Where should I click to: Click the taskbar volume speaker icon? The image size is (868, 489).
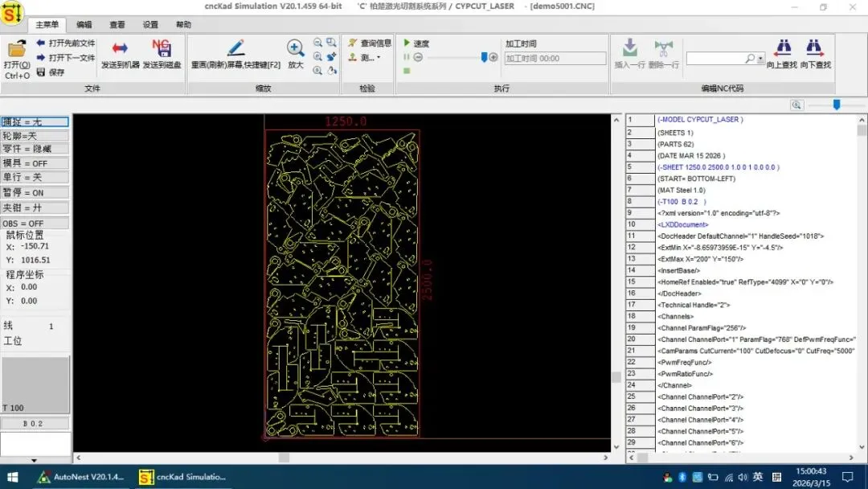click(743, 478)
